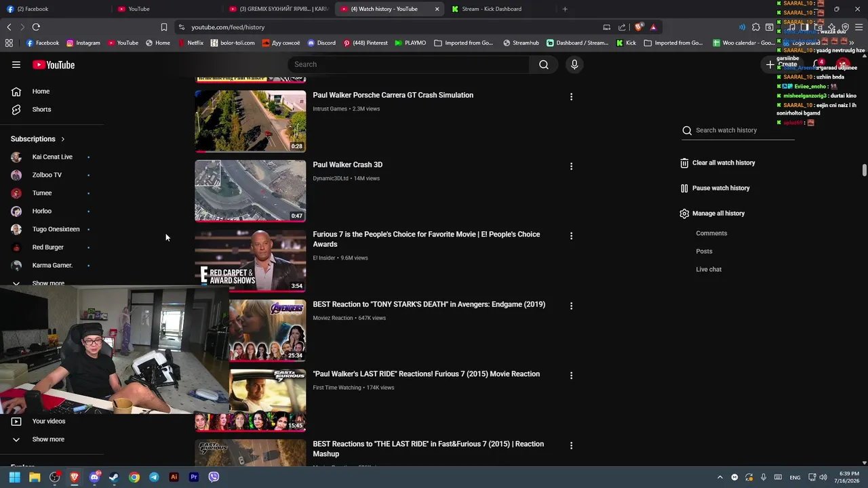Open the Kick bookmark
Viewport: 868px width, 488px height.
pos(626,43)
